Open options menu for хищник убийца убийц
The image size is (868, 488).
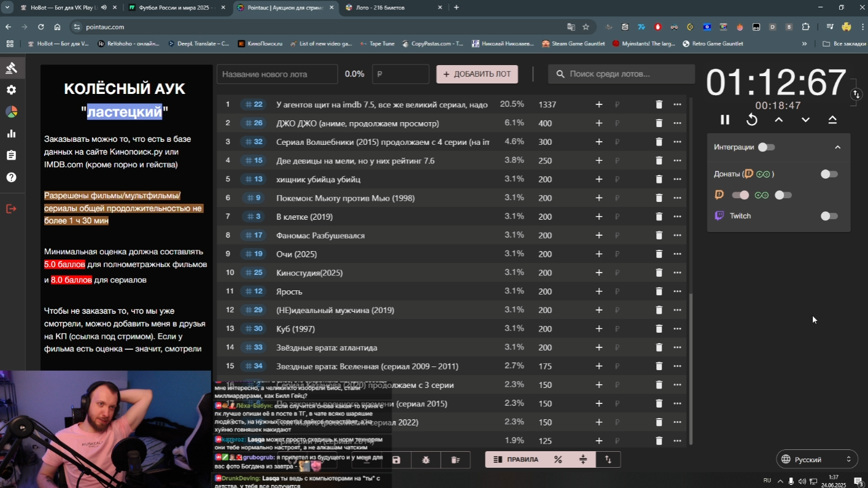[677, 179]
